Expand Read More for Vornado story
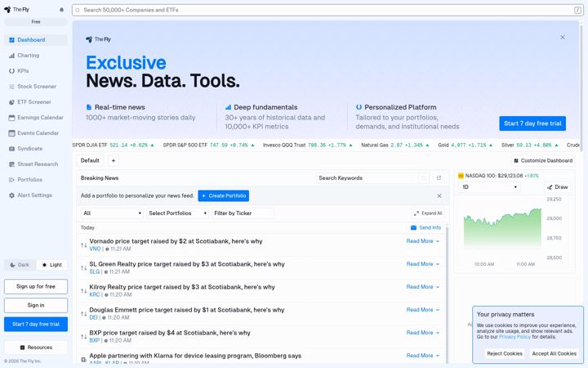The height and width of the screenshot is (368, 588). coord(423,241)
